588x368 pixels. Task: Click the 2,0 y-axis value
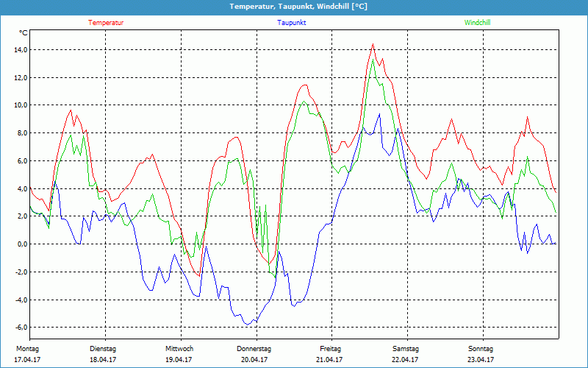point(23,216)
